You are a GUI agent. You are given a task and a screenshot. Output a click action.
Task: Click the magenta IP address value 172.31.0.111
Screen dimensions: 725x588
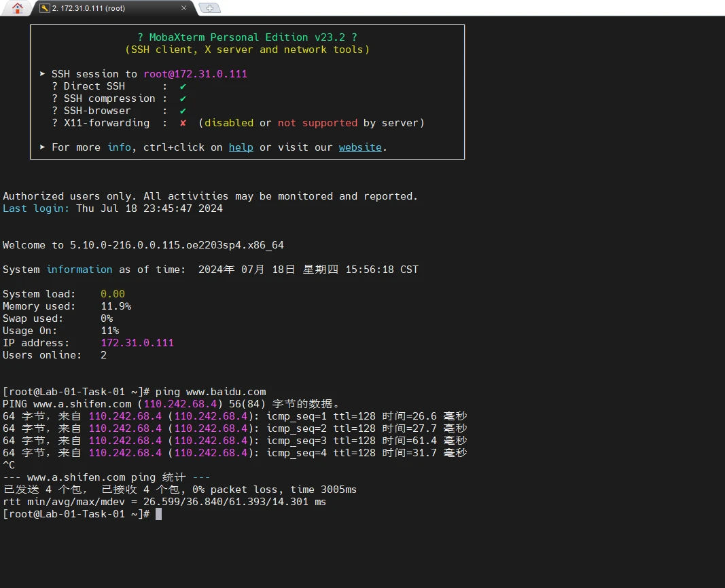pos(137,343)
